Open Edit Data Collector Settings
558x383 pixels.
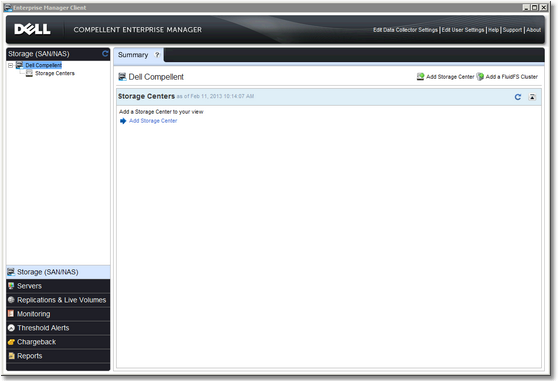(405, 30)
